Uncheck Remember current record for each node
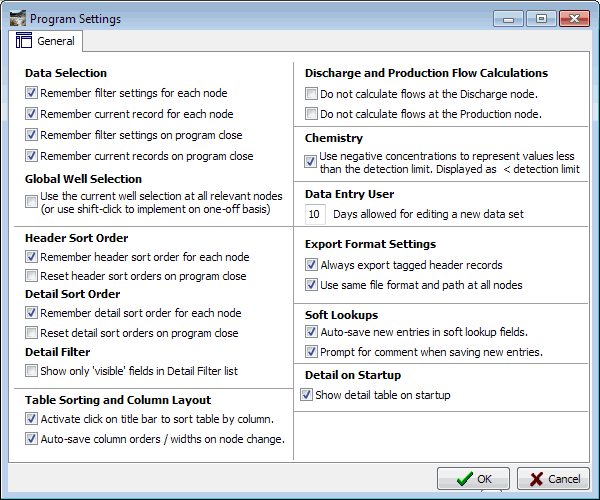Viewport: 600px width, 500px height. (x=31, y=114)
